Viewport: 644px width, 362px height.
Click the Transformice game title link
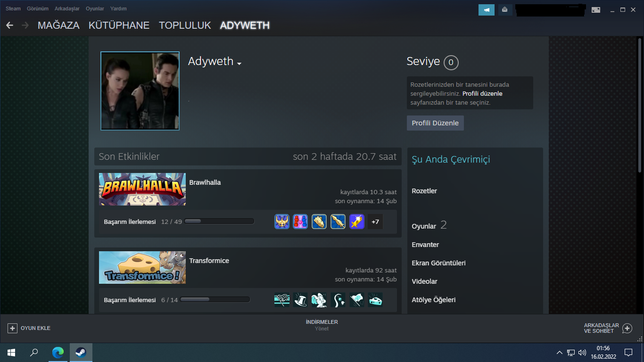tap(209, 261)
